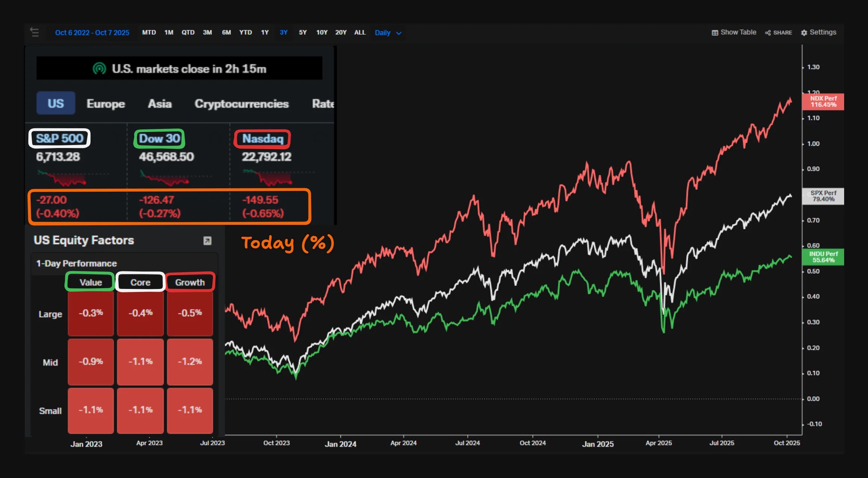Open the S&P 500 index link
The image size is (868, 478).
60,138
